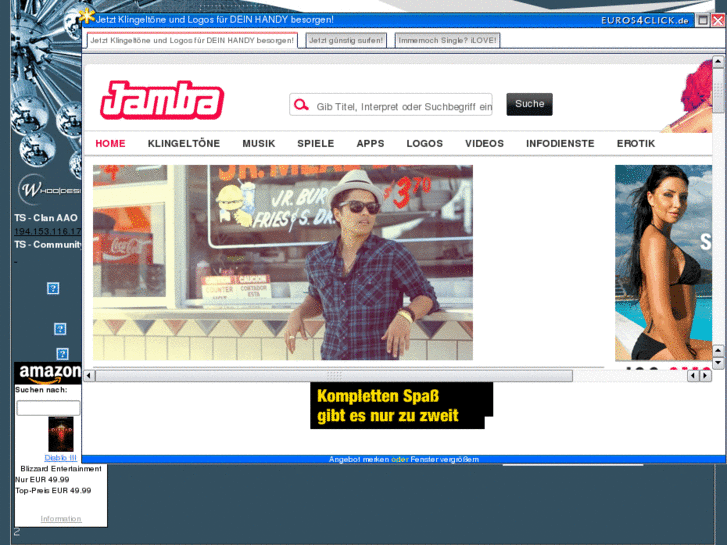
Task: Open the SPIELE menu
Action: pos(316,143)
